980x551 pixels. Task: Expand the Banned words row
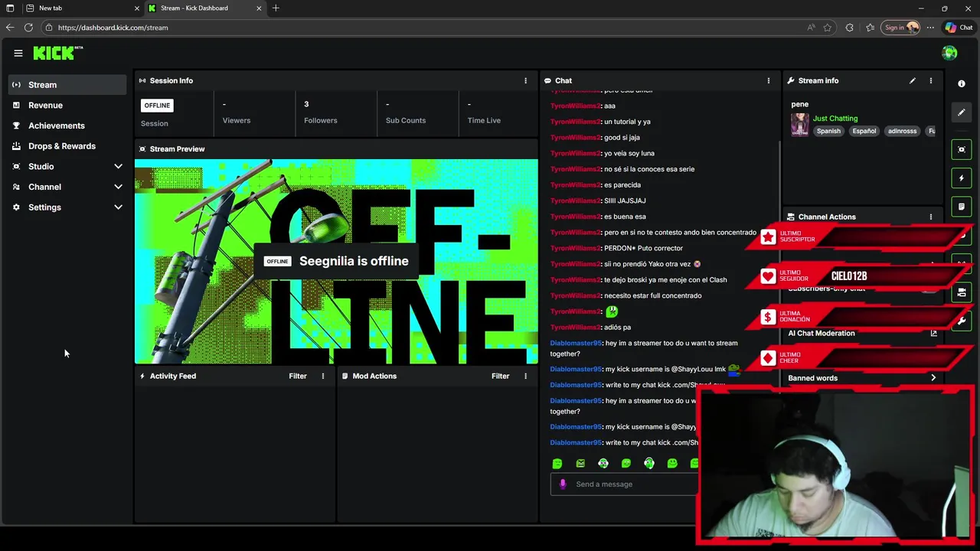[862, 378]
